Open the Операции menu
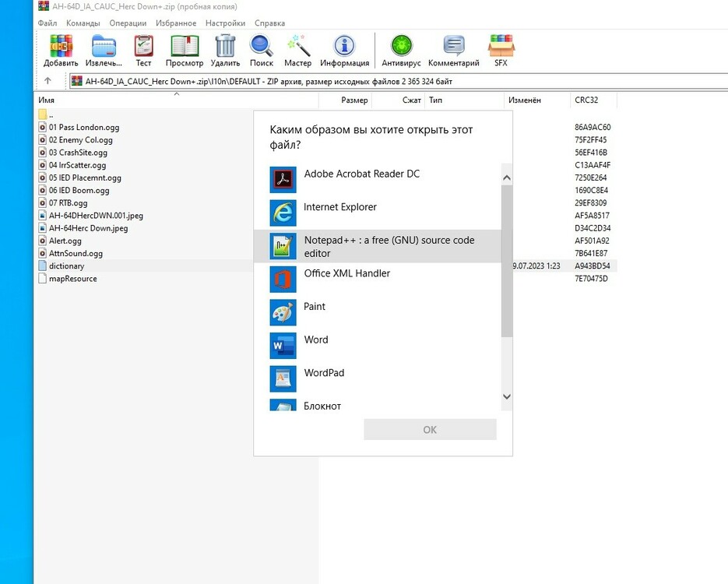The height and width of the screenshot is (584, 728). tap(128, 23)
